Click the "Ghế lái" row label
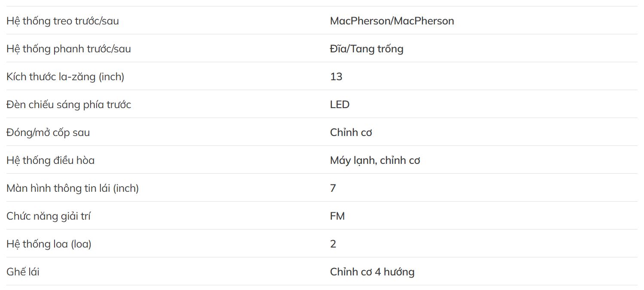644x290 pixels. click(x=23, y=272)
